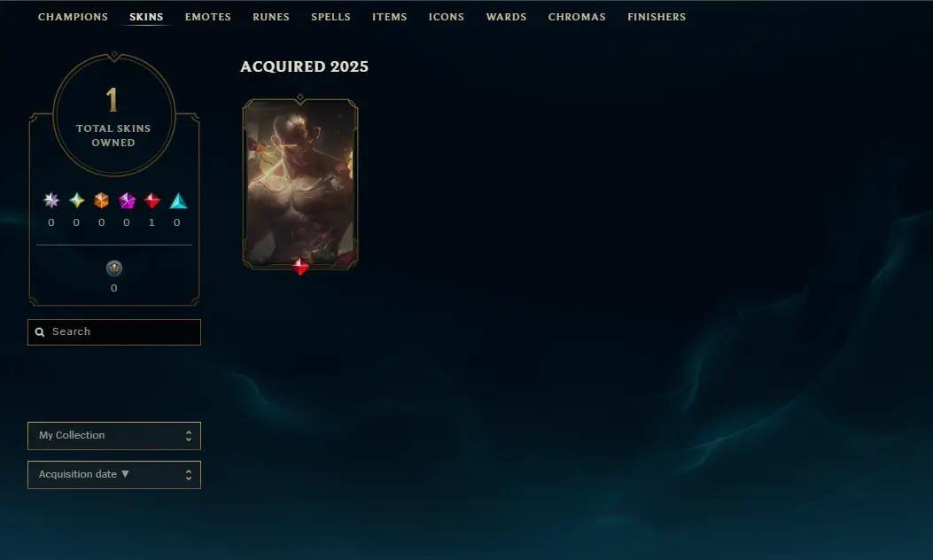Select the Finishers tab
933x560 pixels.
(x=657, y=17)
